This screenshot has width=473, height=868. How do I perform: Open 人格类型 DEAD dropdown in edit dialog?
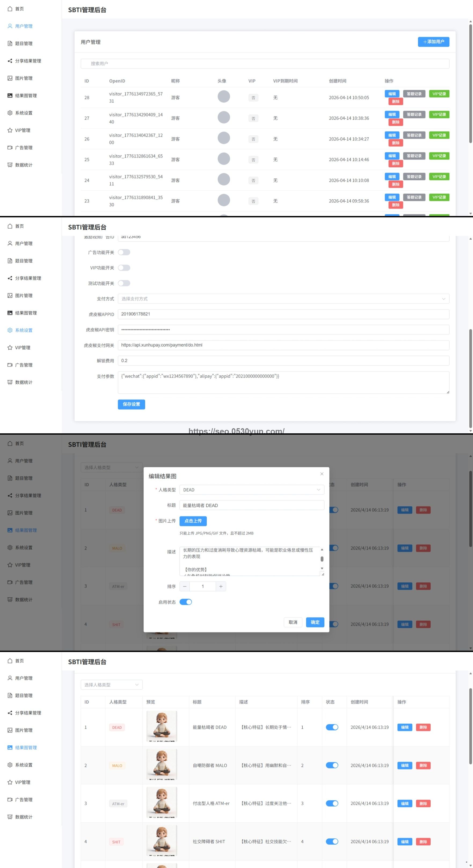click(252, 490)
